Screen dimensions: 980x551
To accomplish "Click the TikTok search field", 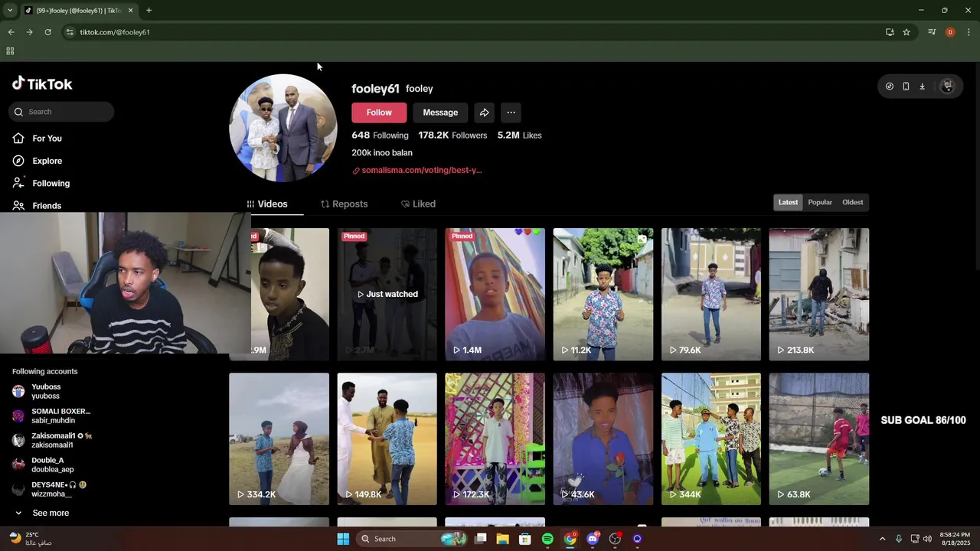I will (x=61, y=112).
